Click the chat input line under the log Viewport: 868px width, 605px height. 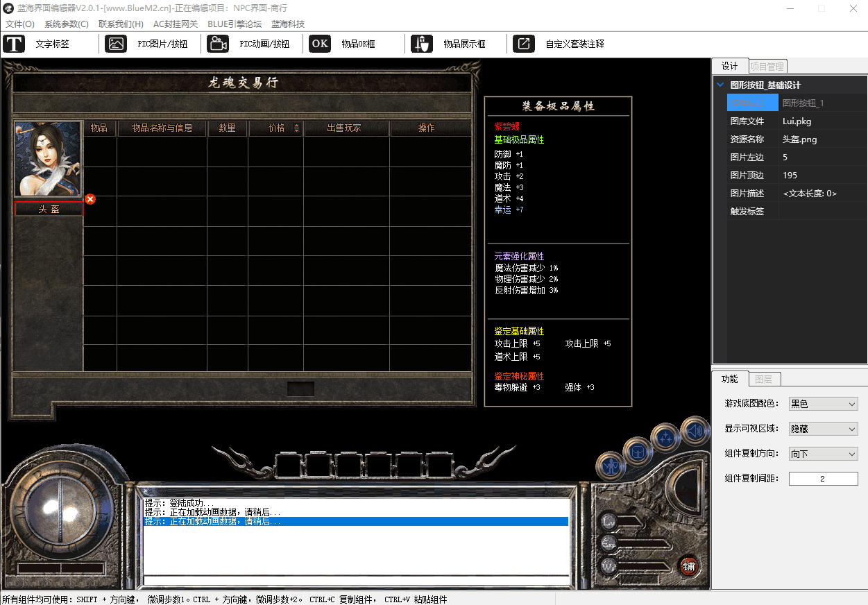coord(356,581)
